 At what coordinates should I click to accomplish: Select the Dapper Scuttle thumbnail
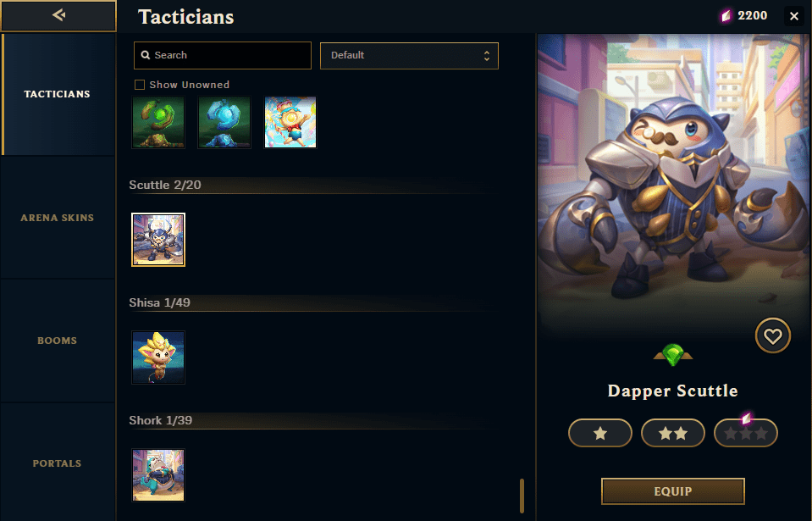pyautogui.click(x=158, y=240)
